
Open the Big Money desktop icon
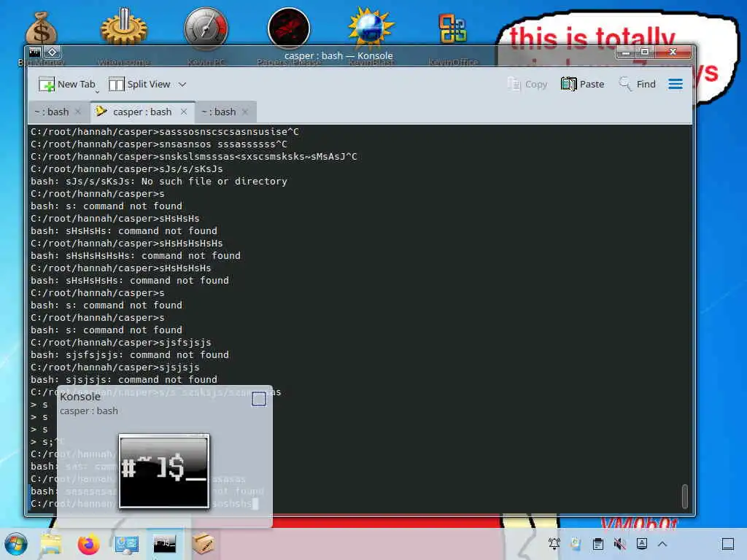pos(41,29)
